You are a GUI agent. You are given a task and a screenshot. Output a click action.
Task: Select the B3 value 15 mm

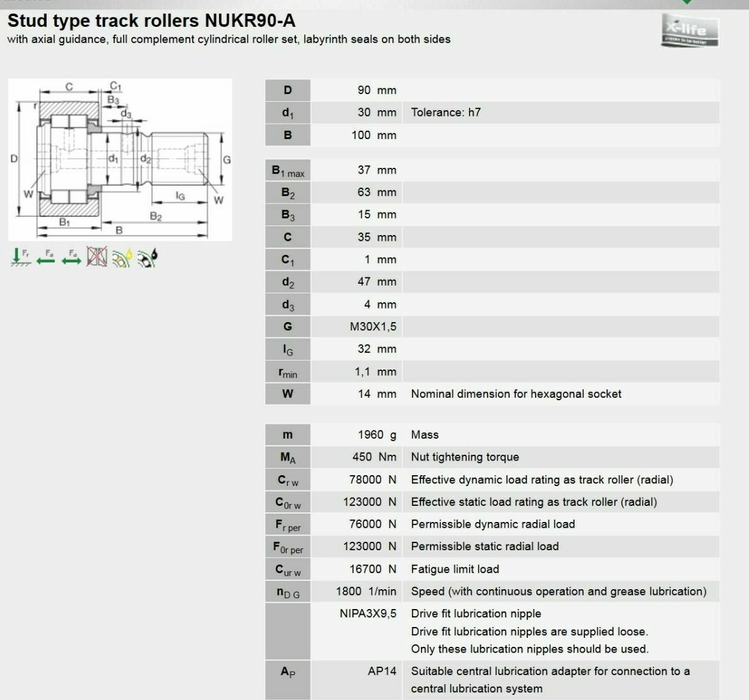(x=377, y=215)
